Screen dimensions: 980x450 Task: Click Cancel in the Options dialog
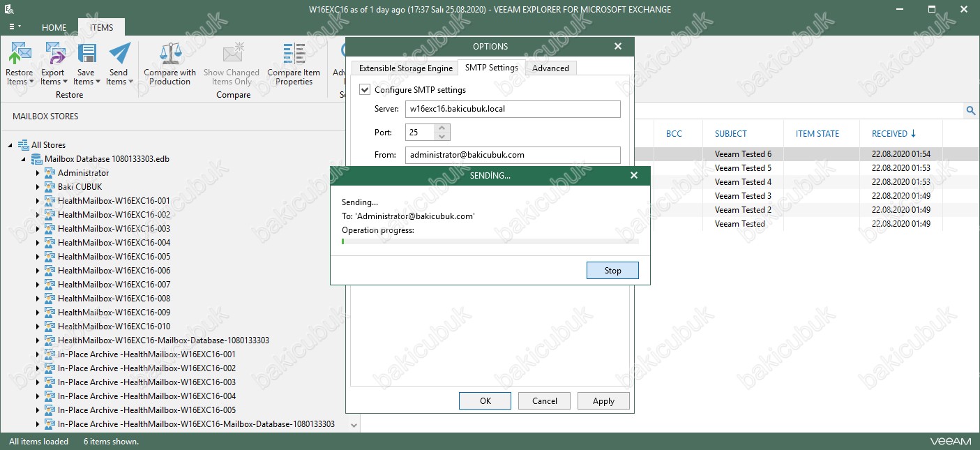[x=544, y=400]
